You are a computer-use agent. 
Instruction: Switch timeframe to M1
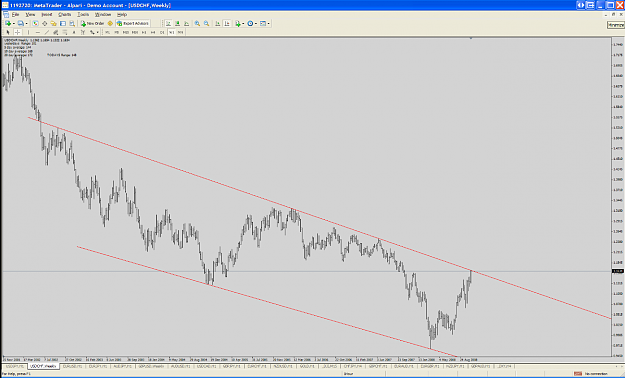pyautogui.click(x=107, y=32)
